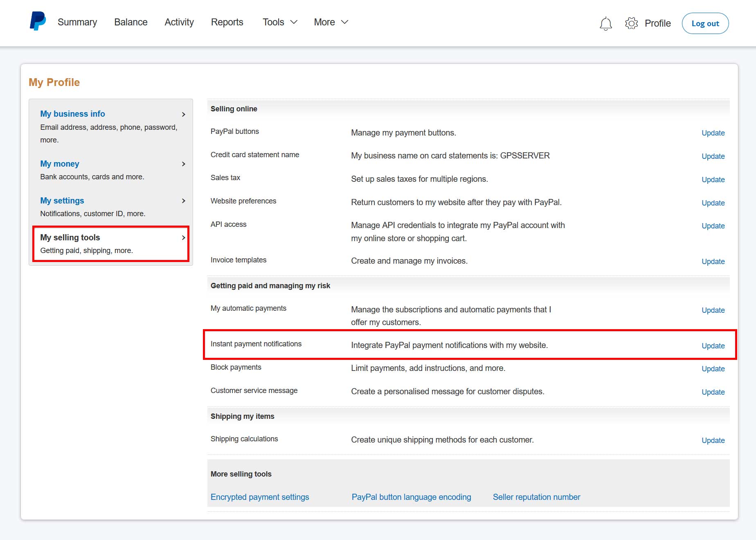Click 'Manage my payment buttons.' description
Image resolution: width=756 pixels, height=540 pixels.
click(403, 133)
